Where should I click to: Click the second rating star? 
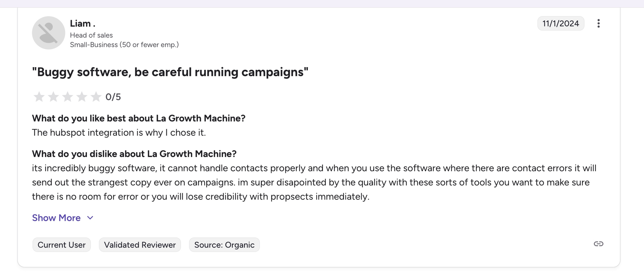pyautogui.click(x=53, y=97)
